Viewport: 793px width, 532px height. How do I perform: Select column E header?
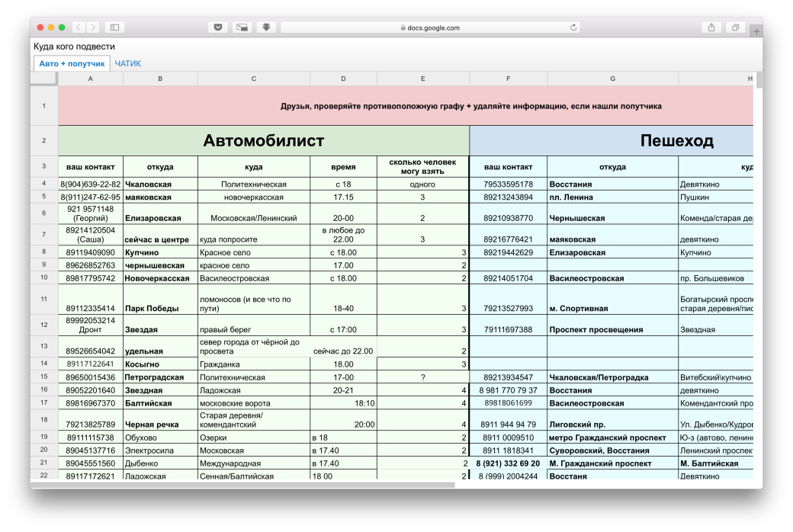click(x=422, y=79)
